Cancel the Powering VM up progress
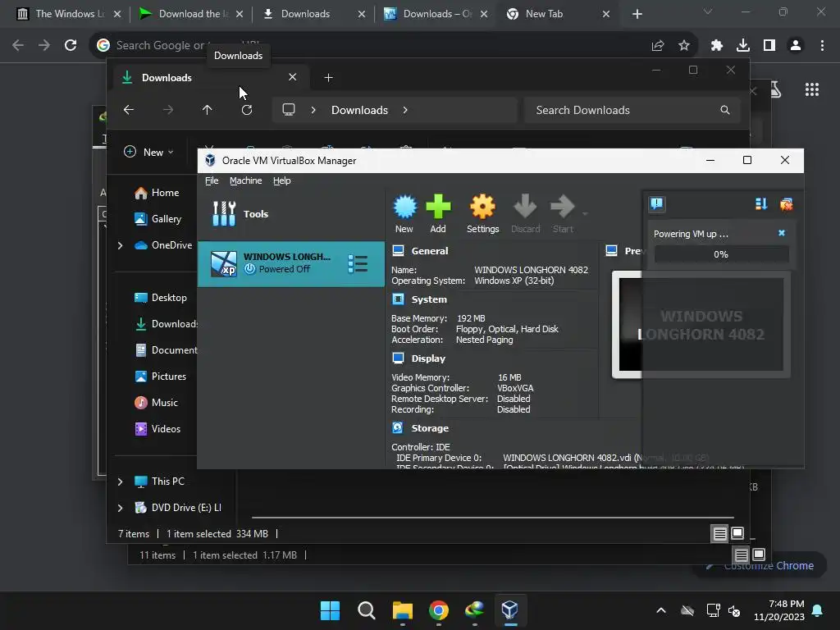The width and height of the screenshot is (840, 630). (x=782, y=233)
